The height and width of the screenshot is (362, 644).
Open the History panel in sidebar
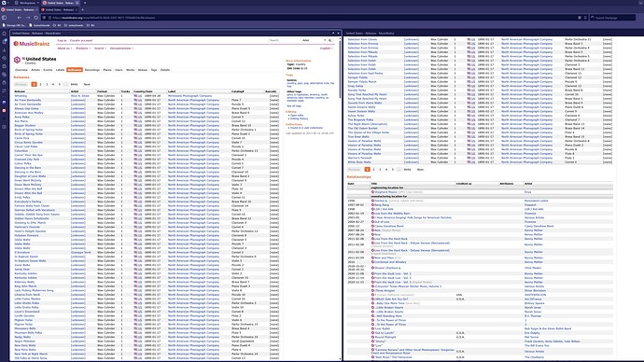4,58
